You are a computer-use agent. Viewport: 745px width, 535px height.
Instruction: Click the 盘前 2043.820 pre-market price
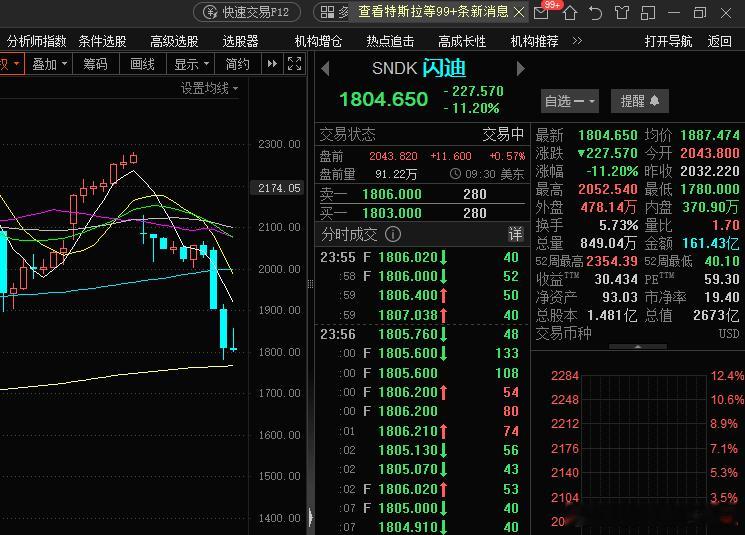coord(393,156)
